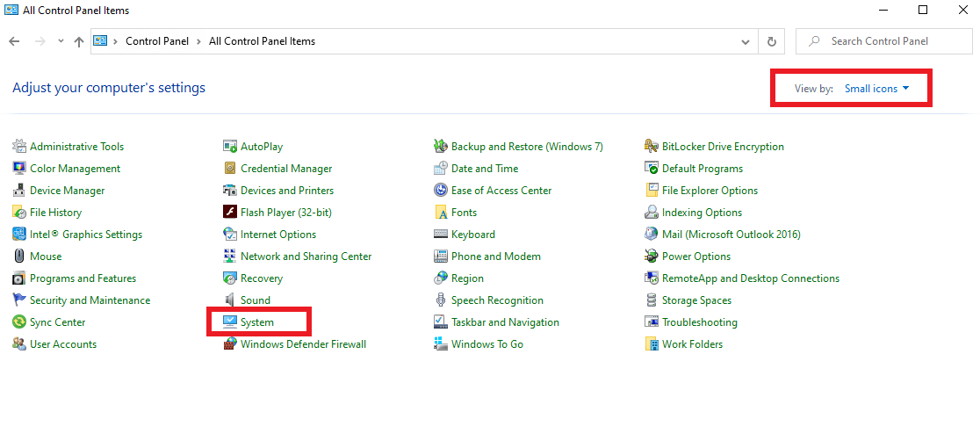Focus the Search Control Panel box
The image size is (980, 448).
click(x=883, y=41)
